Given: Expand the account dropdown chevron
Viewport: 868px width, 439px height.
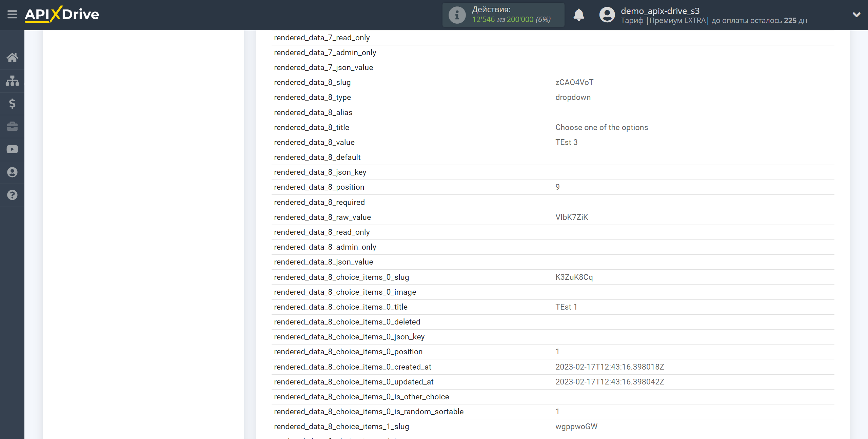Looking at the screenshot, I should [856, 15].
